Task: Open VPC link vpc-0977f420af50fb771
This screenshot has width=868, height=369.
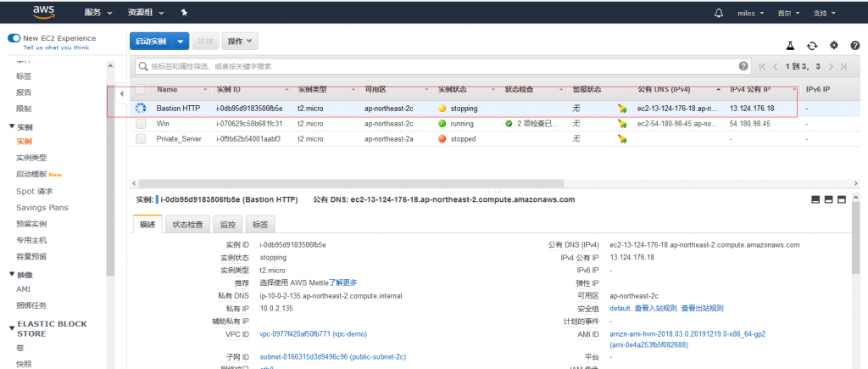Action: [x=314, y=334]
